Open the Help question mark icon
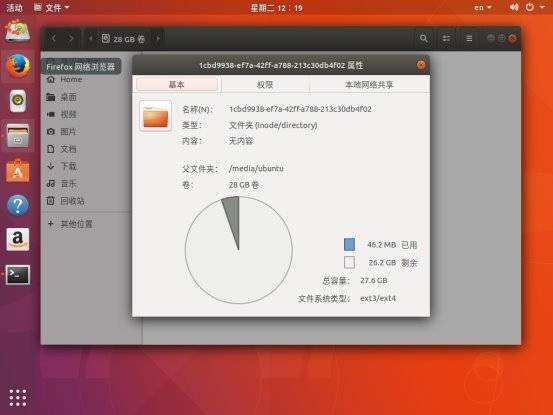553x415 pixels. point(18,205)
